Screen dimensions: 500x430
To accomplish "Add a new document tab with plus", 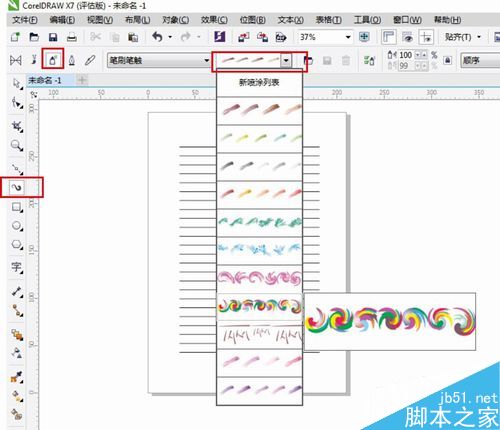I will tap(82, 80).
